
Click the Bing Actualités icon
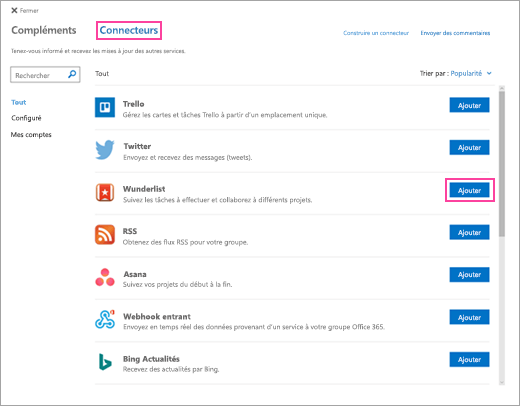tap(105, 362)
